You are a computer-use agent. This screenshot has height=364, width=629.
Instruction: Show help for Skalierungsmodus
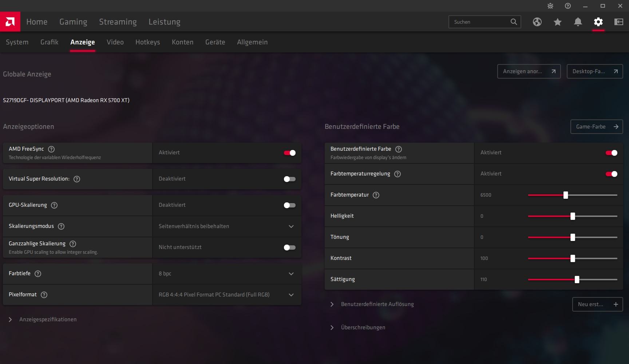tap(61, 226)
